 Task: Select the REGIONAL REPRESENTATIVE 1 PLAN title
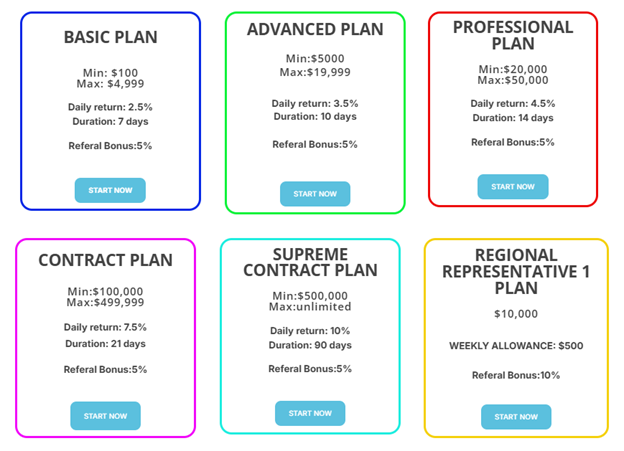516,271
